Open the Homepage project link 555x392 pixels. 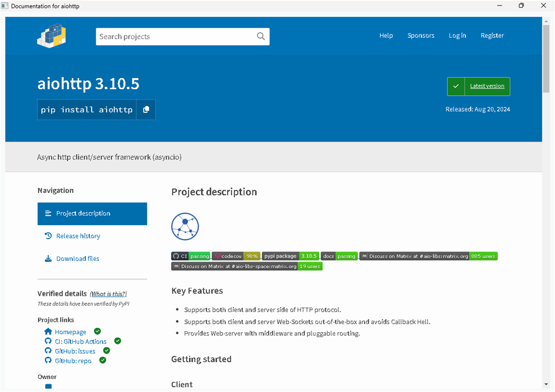click(x=70, y=332)
